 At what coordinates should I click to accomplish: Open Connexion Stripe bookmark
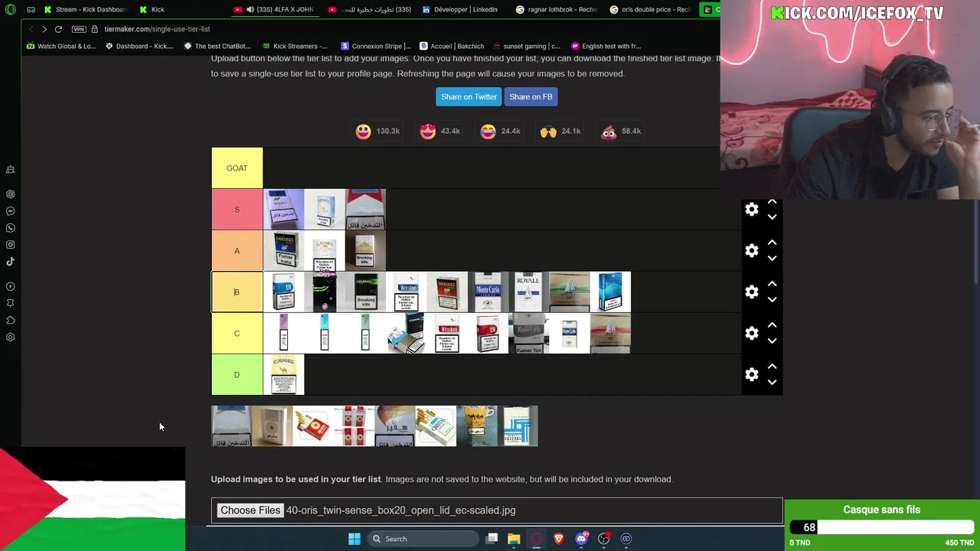(x=376, y=46)
